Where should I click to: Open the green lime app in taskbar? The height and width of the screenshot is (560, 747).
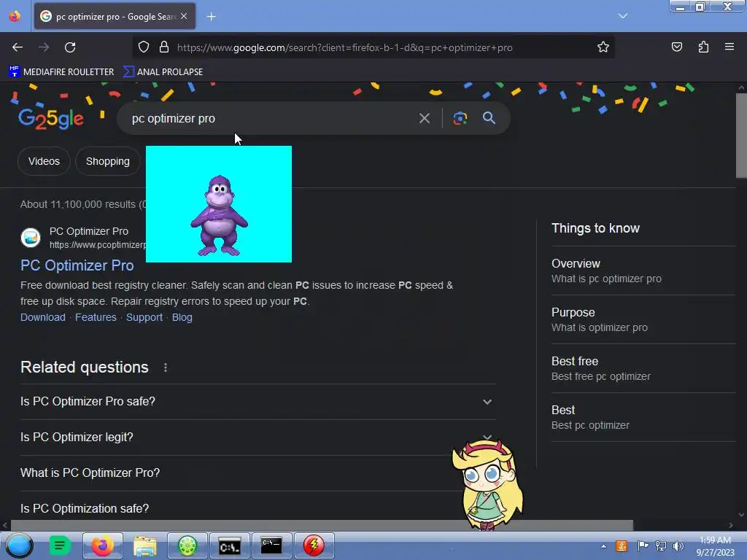point(187,545)
